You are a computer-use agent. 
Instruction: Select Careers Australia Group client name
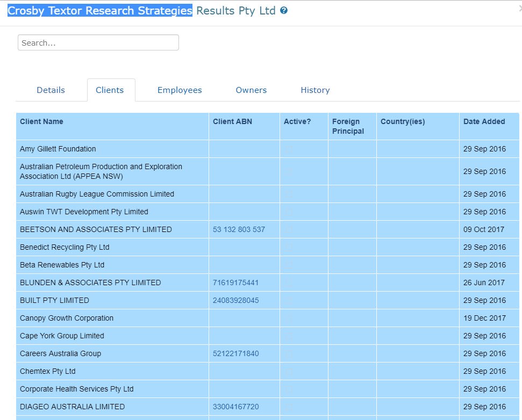coord(60,353)
